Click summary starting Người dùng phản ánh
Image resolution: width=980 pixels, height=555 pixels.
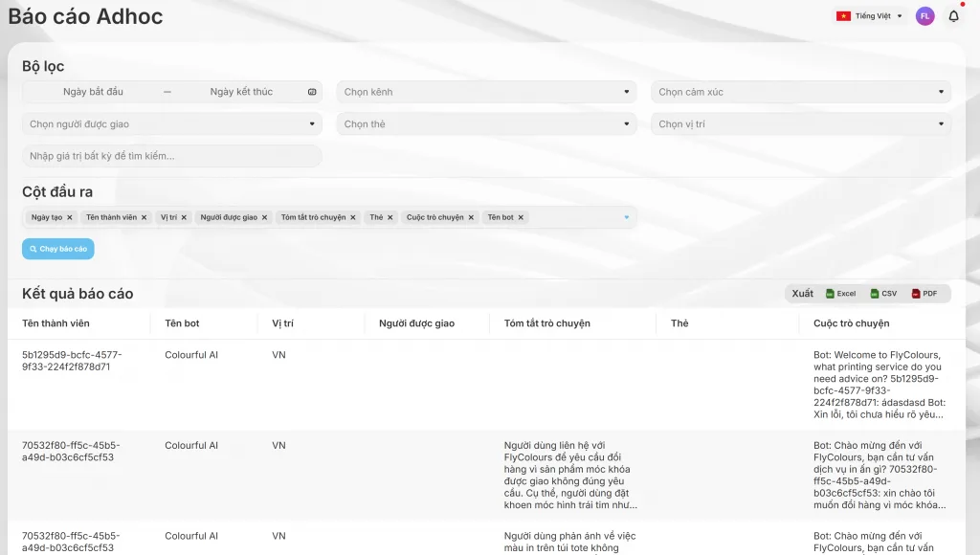[x=570, y=542]
